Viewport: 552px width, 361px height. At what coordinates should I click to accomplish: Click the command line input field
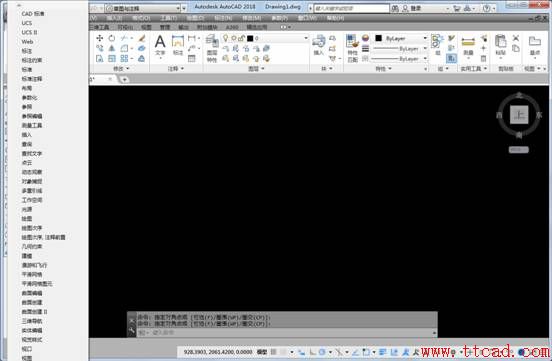pos(287,332)
